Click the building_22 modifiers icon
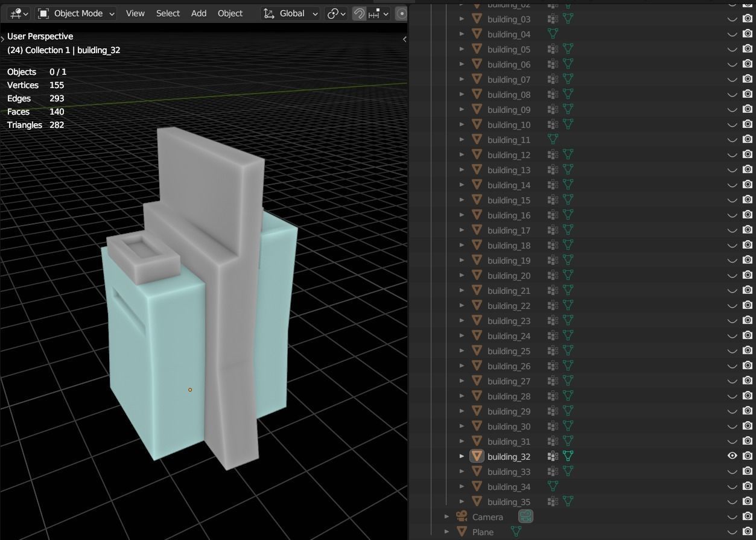The height and width of the screenshot is (540, 756). [552, 305]
